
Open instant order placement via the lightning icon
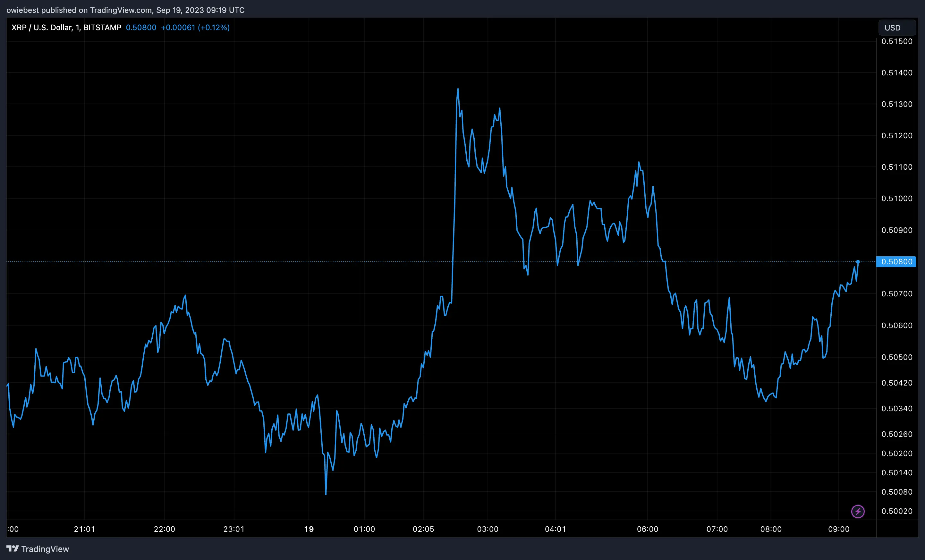[x=858, y=511]
